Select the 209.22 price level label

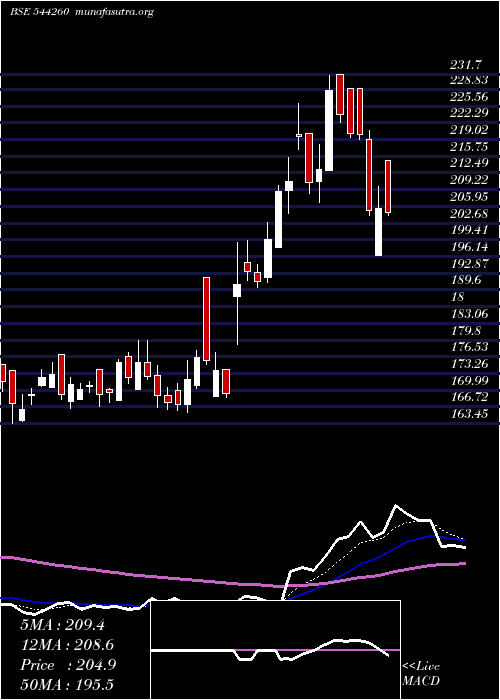pyautogui.click(x=469, y=179)
